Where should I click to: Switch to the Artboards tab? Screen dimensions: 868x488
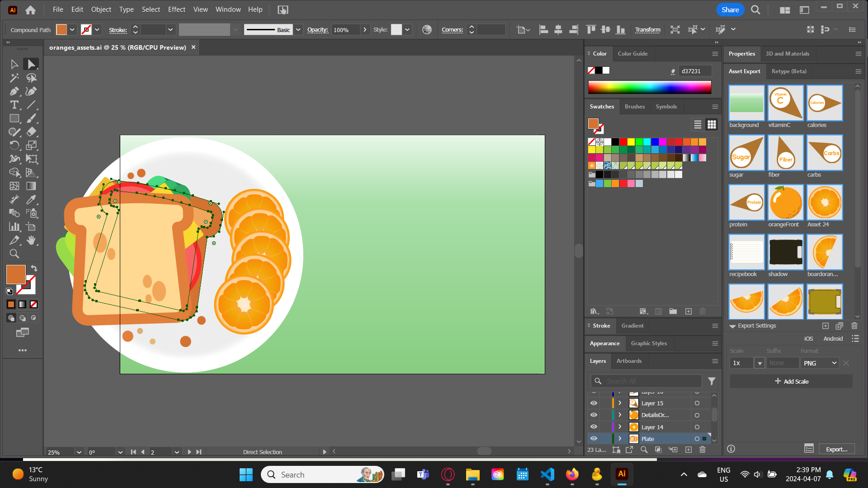(629, 361)
